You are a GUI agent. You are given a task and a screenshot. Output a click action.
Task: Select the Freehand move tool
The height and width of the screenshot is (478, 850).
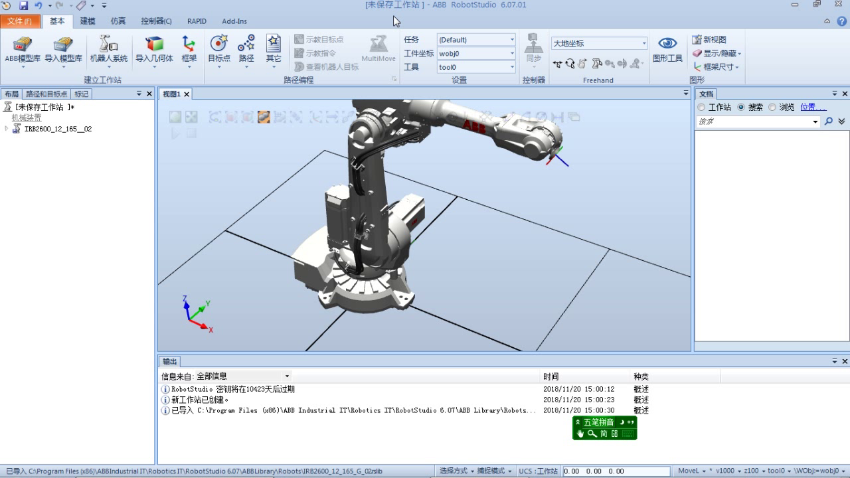[x=557, y=64]
